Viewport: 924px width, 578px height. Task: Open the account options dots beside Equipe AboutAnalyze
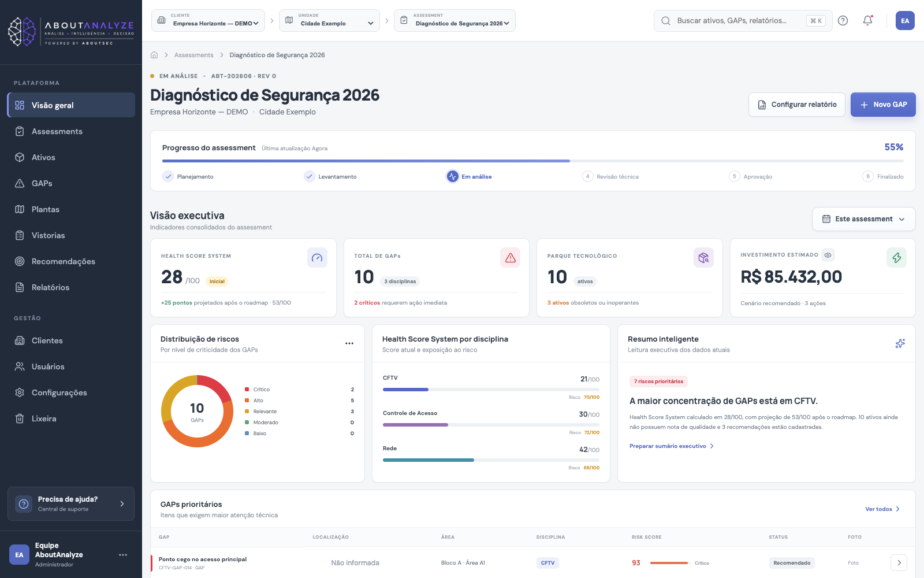123,555
